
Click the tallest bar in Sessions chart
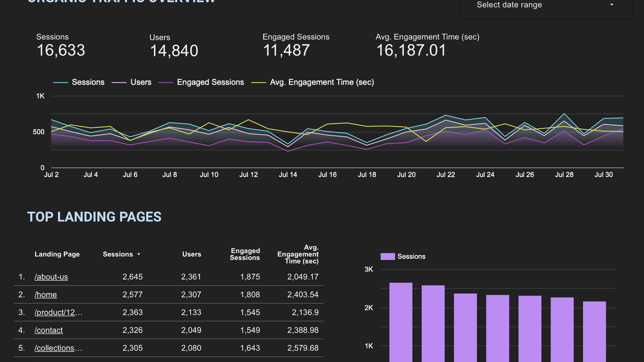(401, 322)
